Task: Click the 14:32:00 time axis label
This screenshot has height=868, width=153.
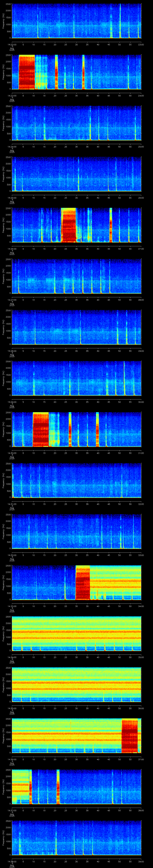Action: coord(12,555)
